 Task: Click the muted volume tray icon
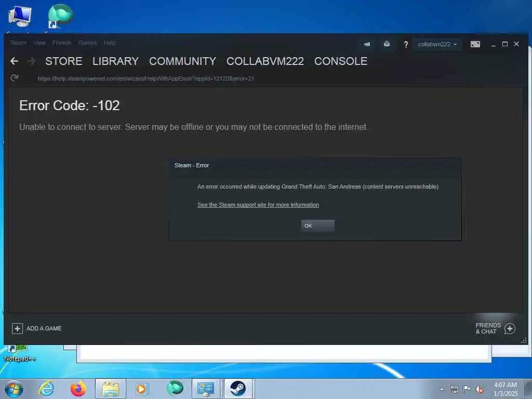[480, 390]
